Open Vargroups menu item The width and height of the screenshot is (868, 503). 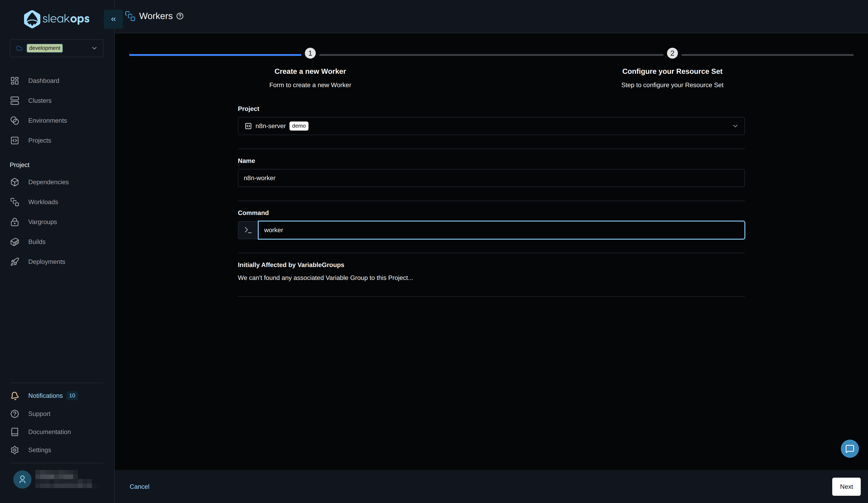pyautogui.click(x=42, y=222)
